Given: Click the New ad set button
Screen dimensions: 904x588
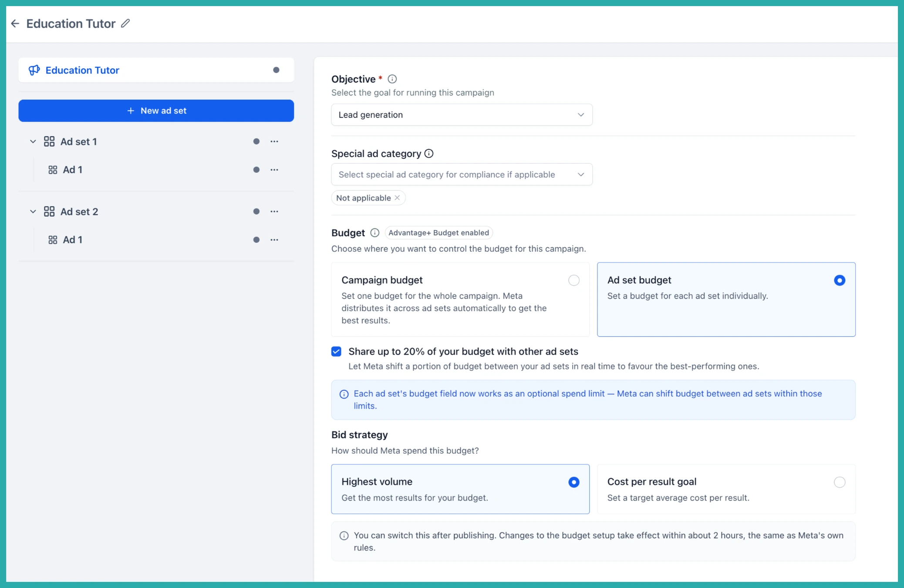Looking at the screenshot, I should (x=156, y=111).
